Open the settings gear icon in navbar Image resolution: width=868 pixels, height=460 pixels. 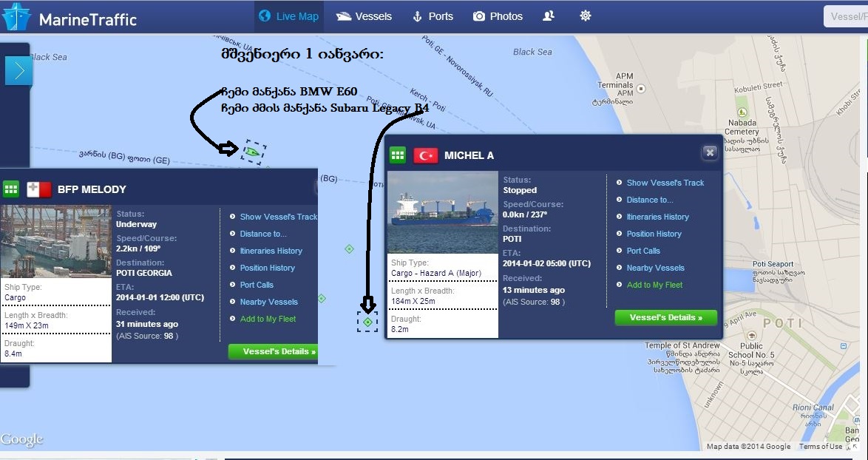click(585, 16)
